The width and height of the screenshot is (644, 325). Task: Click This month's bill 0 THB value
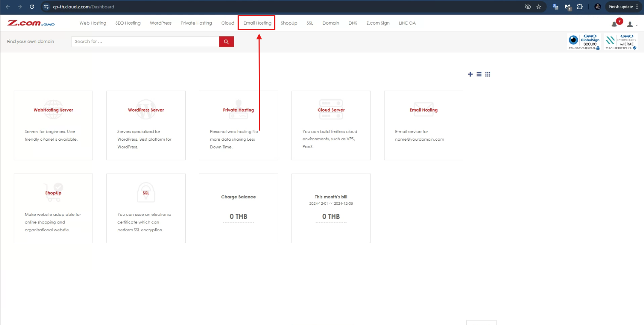click(331, 217)
